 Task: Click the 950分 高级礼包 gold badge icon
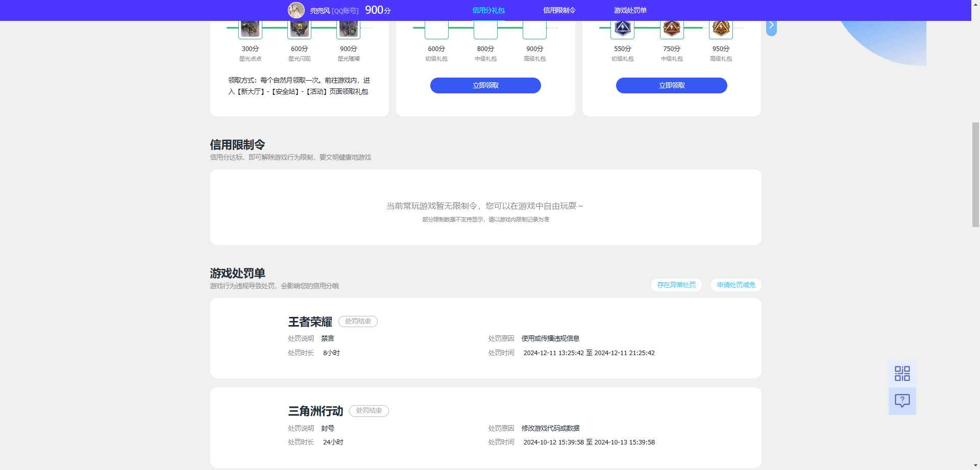721,30
